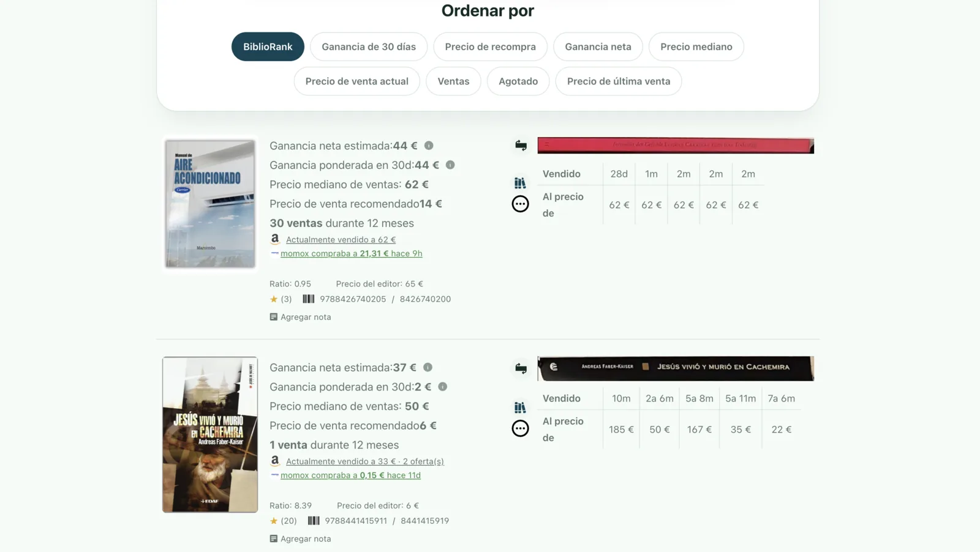Viewport: 980px width, 552px height.
Task: Open more options circle for Aire Acondicionado
Action: (x=520, y=204)
